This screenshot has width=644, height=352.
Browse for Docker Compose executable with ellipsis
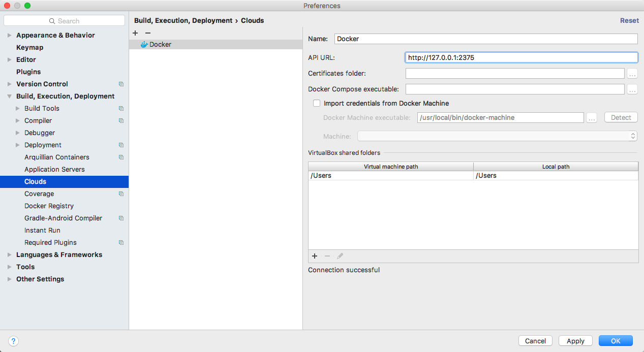tap(632, 89)
